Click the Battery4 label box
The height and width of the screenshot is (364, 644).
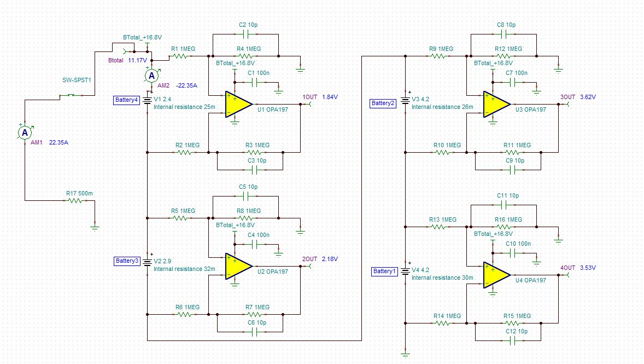[x=126, y=100]
